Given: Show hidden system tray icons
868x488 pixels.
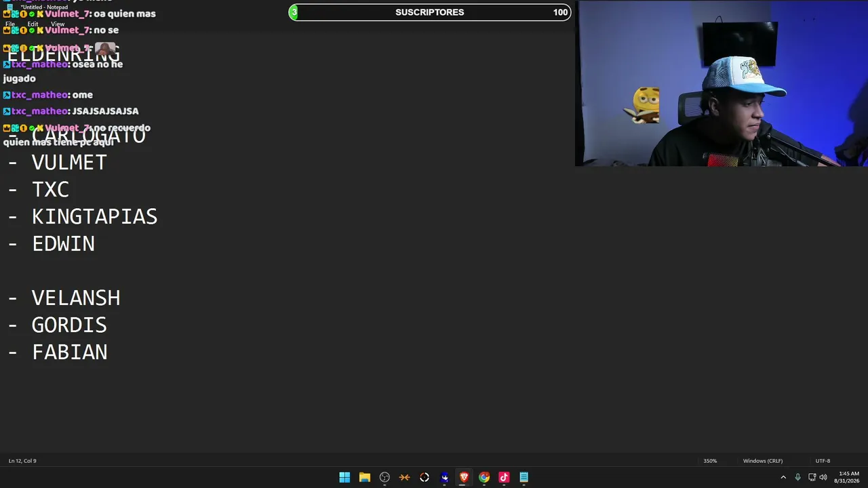Looking at the screenshot, I should (783, 477).
